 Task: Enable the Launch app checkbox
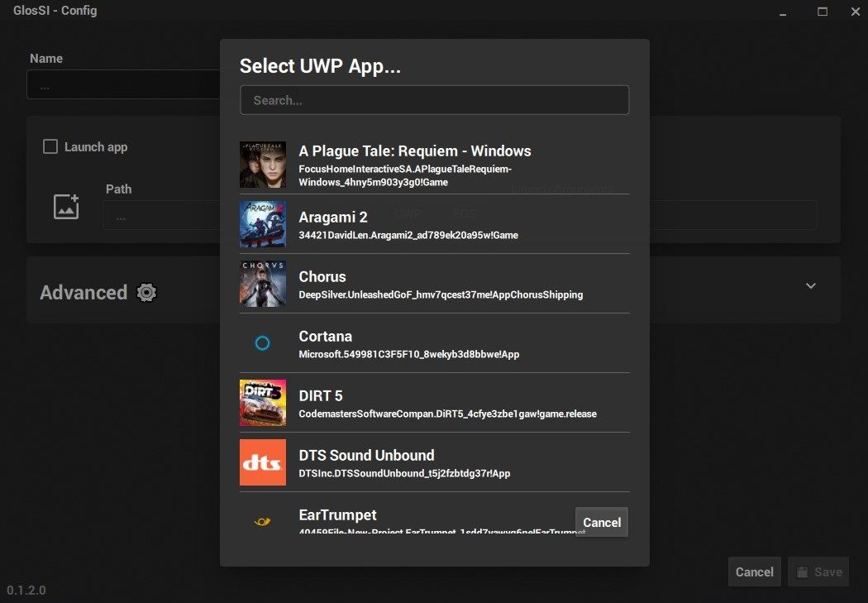(x=50, y=146)
